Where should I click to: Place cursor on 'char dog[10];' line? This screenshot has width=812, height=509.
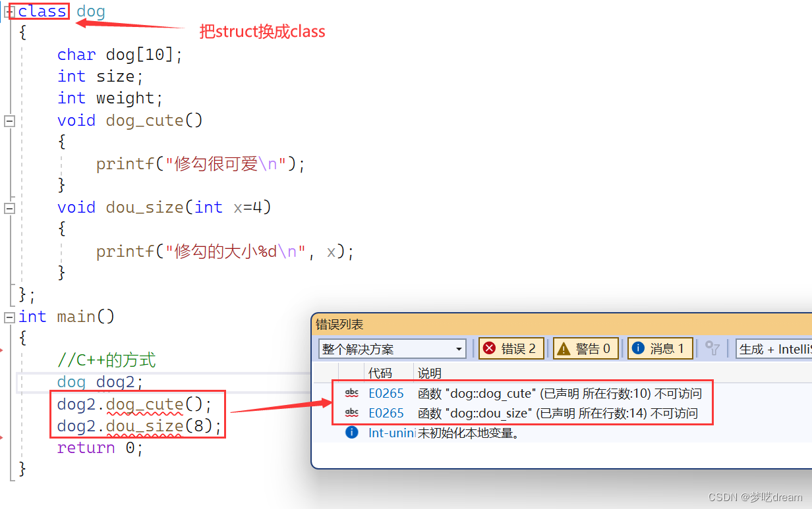pyautogui.click(x=119, y=55)
